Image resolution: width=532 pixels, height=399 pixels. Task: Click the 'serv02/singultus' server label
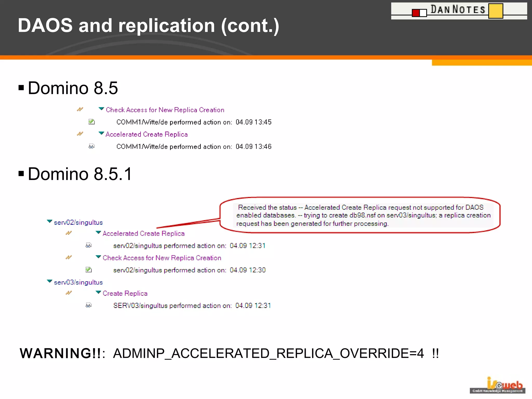78,222
